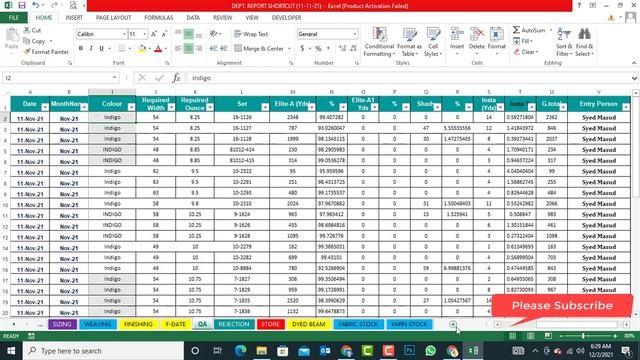Click Increase Decimal icon
640x360 pixels.
pos(342,49)
